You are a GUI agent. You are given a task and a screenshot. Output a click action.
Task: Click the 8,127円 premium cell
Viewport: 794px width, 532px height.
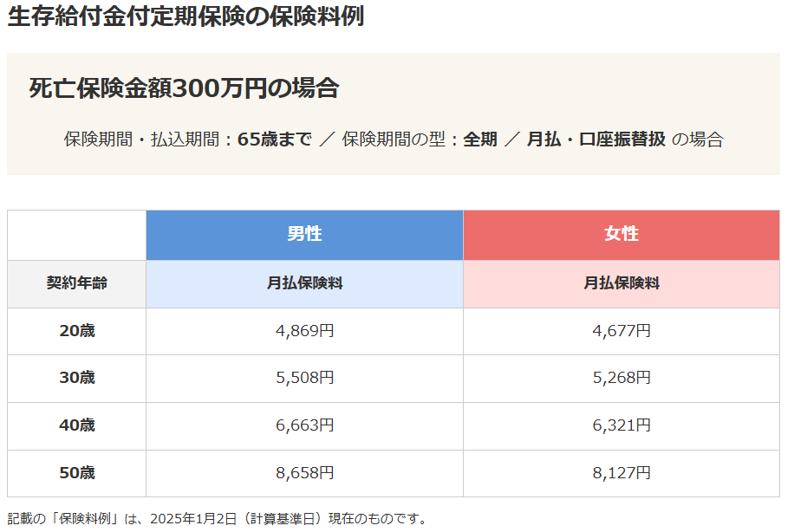pos(621,473)
